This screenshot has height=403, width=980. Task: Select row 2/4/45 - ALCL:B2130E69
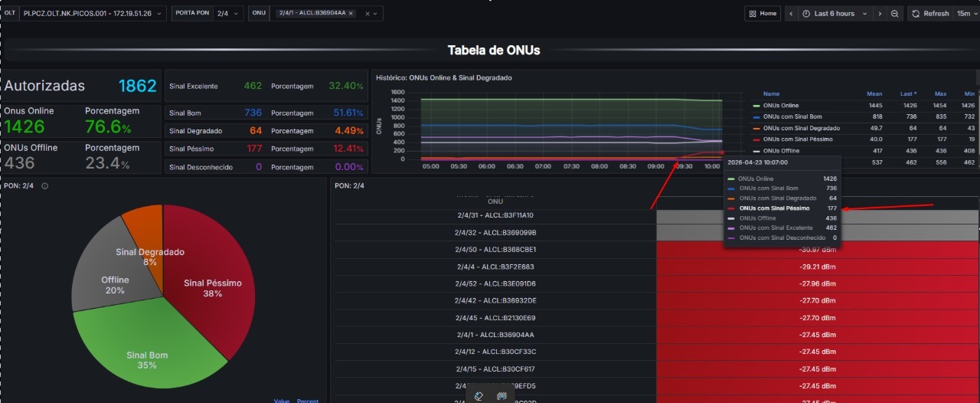click(495, 318)
